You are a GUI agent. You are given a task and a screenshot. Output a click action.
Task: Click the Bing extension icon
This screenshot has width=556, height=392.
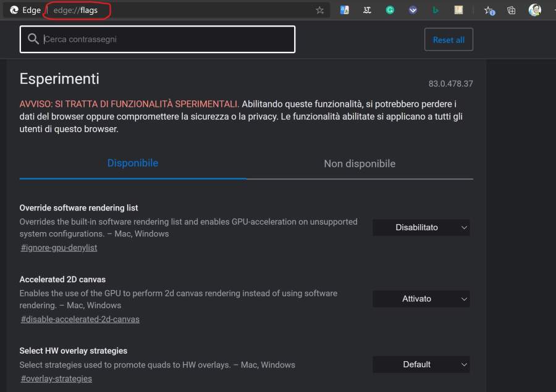pos(436,10)
